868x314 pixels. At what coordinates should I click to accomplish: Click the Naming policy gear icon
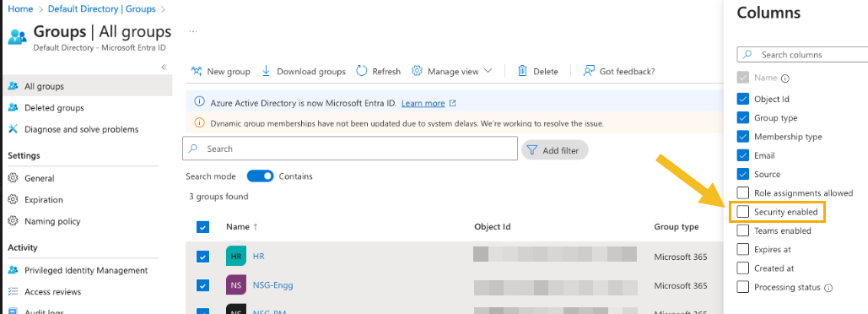point(13,221)
